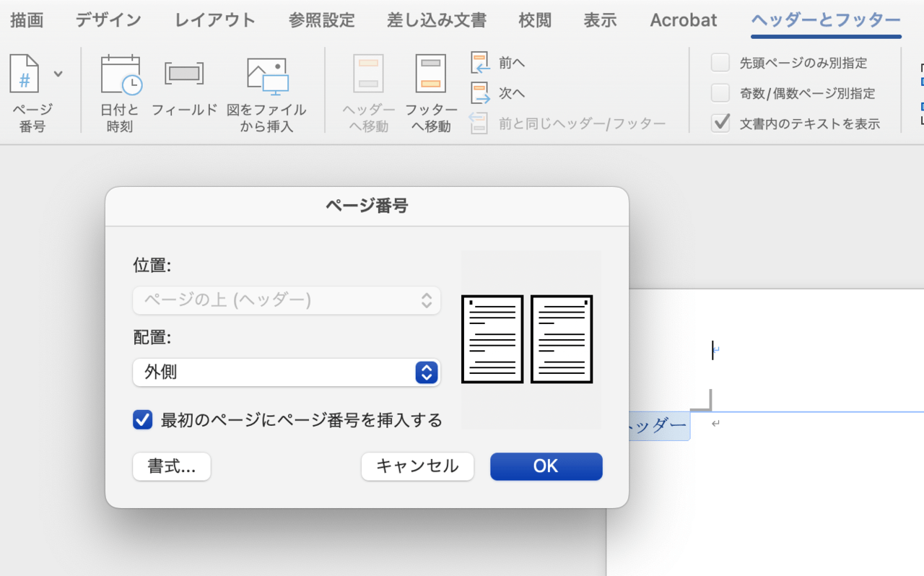The height and width of the screenshot is (576, 924).
Task: Open the 参照設定 tab
Action: click(321, 20)
